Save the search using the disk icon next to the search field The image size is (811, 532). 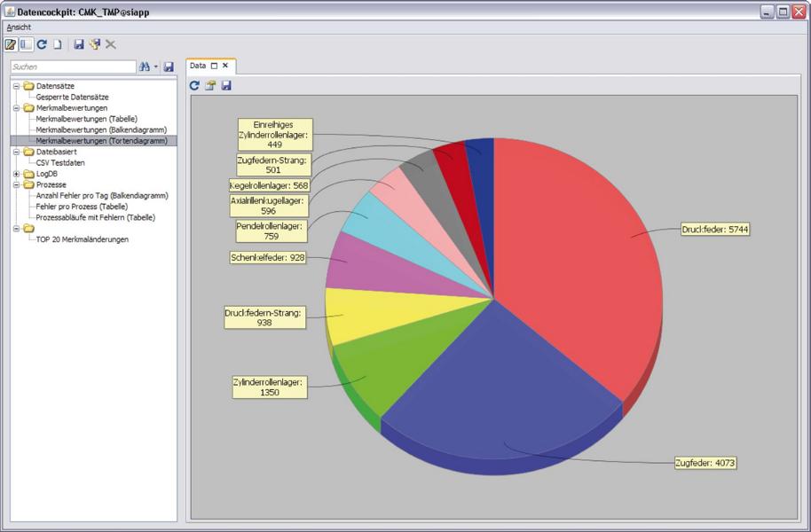pos(169,66)
